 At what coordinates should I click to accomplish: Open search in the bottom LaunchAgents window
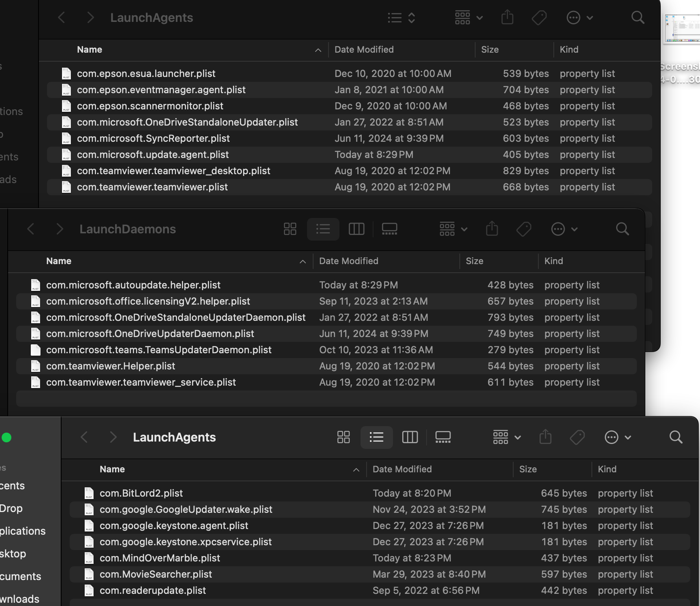click(x=676, y=437)
